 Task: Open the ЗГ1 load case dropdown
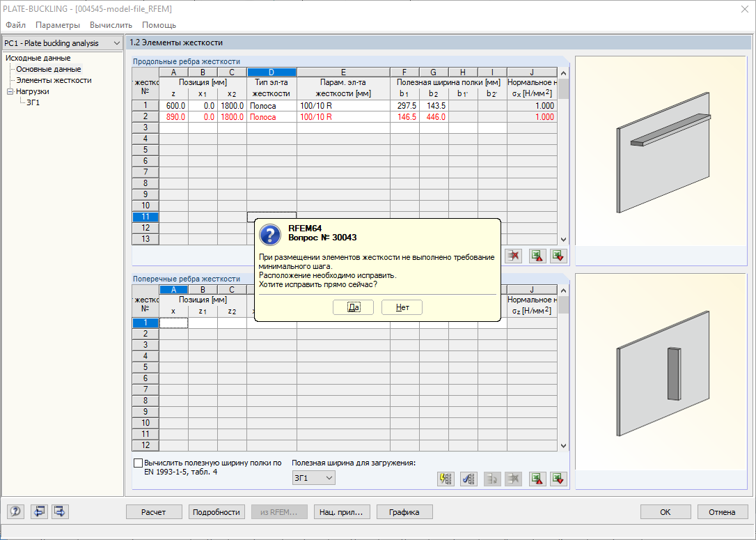(313, 478)
